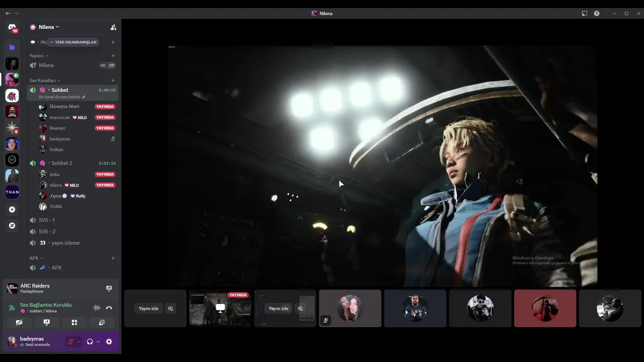Image resolution: width=644 pixels, height=362 pixels.
Task: Open the red participant tile
Action: tap(545, 308)
